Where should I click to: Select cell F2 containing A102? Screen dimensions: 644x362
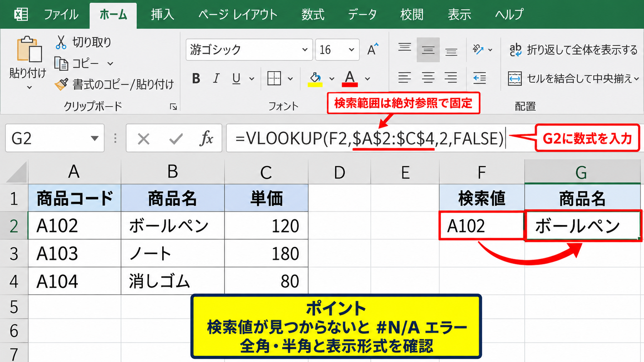pyautogui.click(x=481, y=225)
